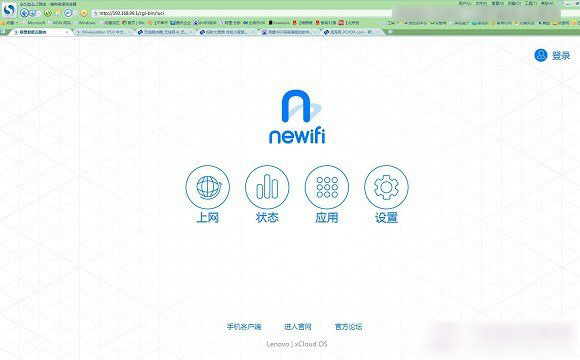Viewport: 580px width, 360px height.
Task: Open a new tab with the plus button
Action: coord(390,32)
